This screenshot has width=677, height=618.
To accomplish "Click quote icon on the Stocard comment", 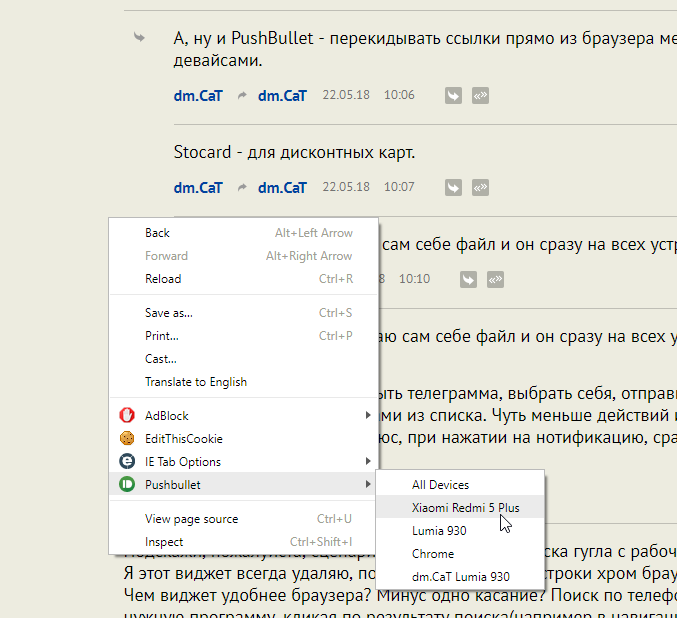I will click(x=481, y=187).
